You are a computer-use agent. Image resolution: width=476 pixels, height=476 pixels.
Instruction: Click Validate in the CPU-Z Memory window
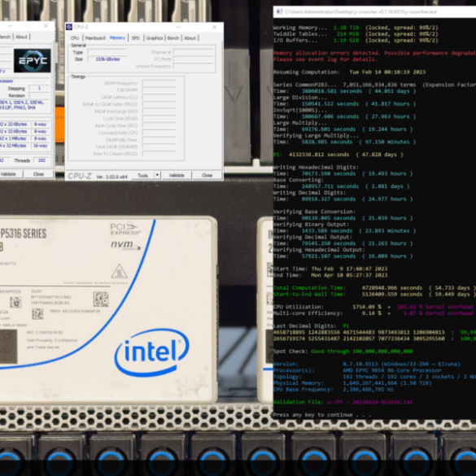[x=177, y=175]
